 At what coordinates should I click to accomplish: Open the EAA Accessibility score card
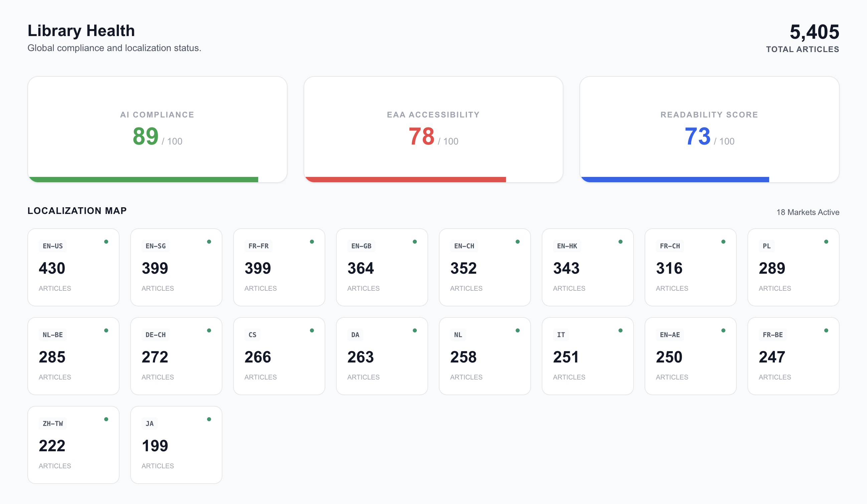click(433, 129)
